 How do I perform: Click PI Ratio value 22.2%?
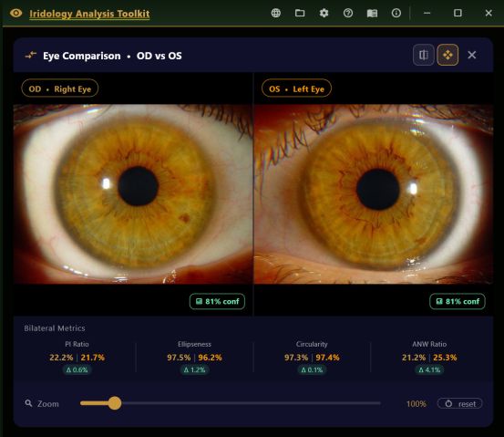[x=61, y=358]
